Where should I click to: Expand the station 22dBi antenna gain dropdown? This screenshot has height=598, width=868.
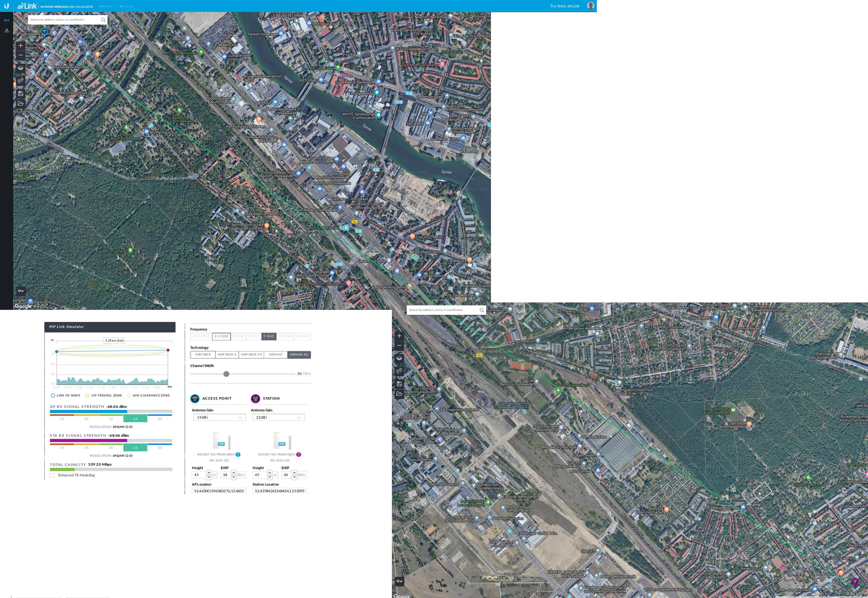pos(278,417)
